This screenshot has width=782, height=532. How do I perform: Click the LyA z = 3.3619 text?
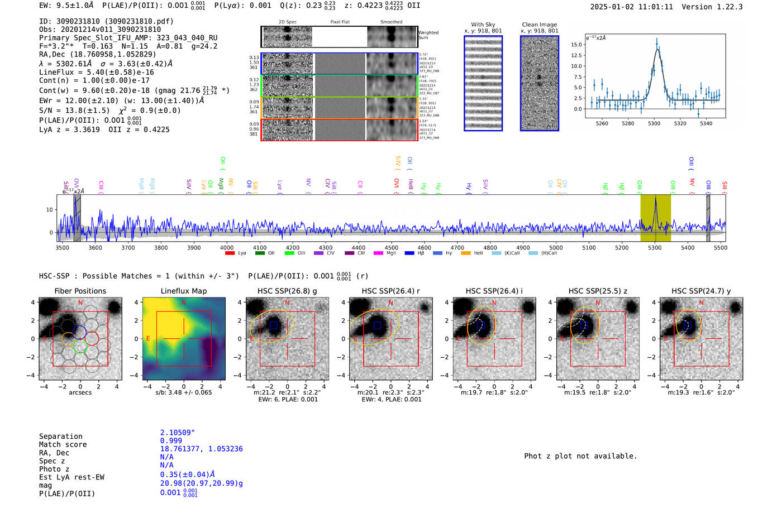(69, 130)
